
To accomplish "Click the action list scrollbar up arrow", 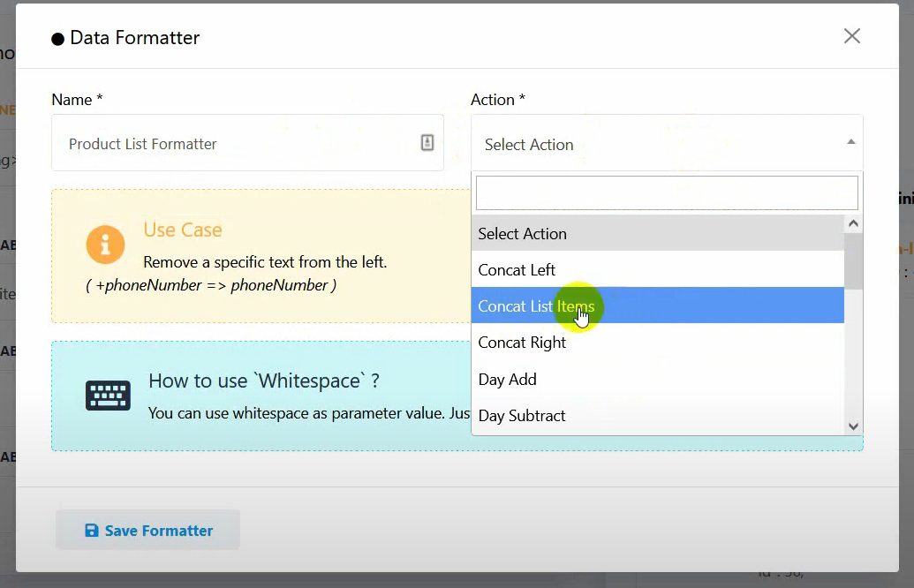I will pyautogui.click(x=853, y=223).
